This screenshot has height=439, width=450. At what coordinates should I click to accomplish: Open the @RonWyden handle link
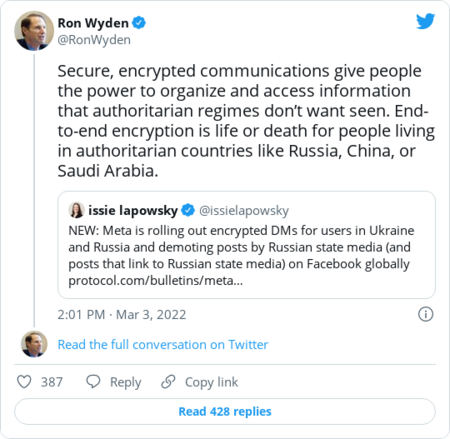tap(94, 40)
